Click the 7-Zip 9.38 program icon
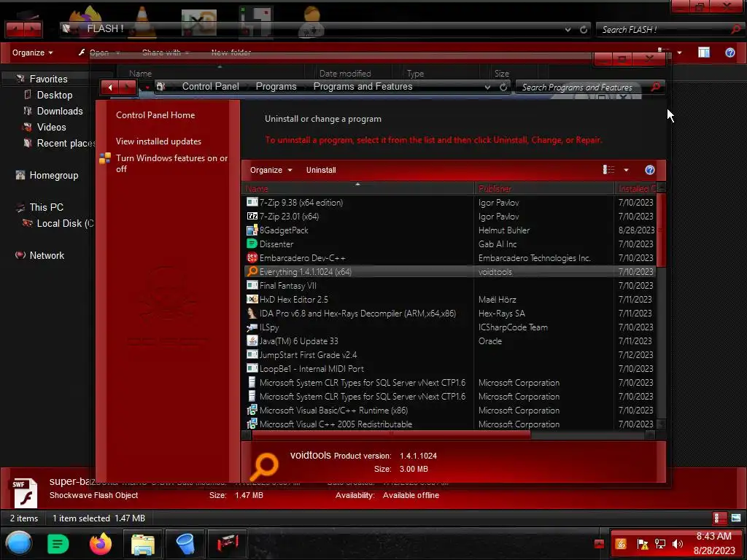 click(252, 203)
